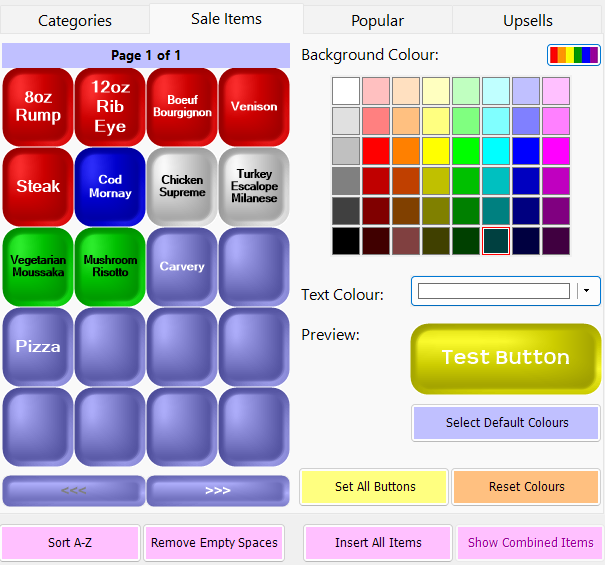Expand the Text Colour dropdown arrow
Image resolution: width=605 pixels, height=565 pixels.
coord(586,291)
